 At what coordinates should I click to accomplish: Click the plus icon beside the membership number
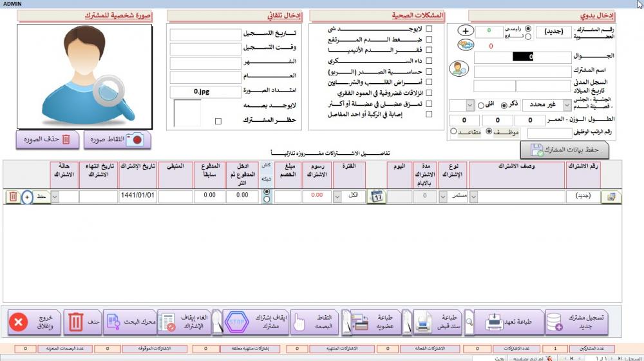point(466,31)
